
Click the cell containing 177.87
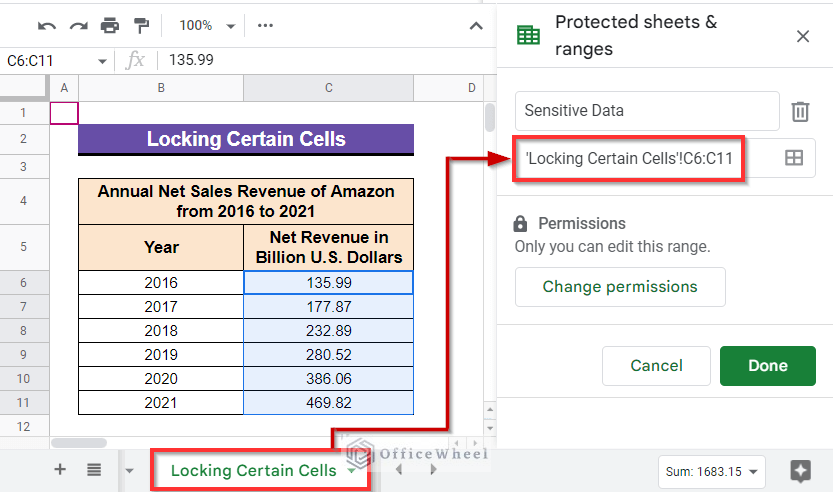tap(328, 307)
